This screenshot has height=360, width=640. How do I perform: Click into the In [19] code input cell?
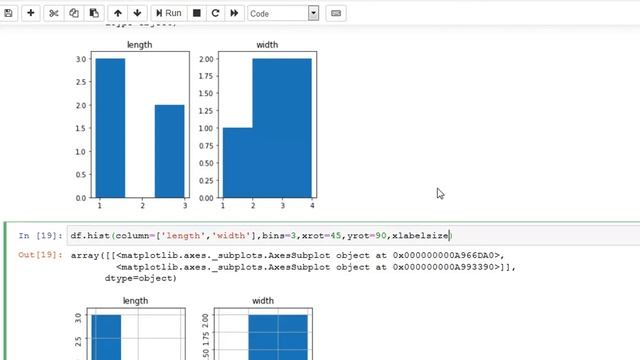click(x=353, y=236)
